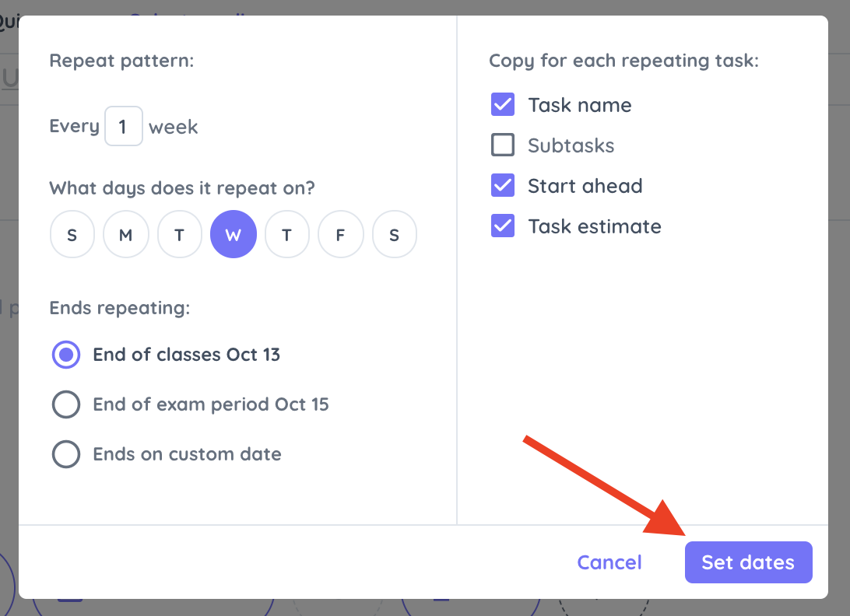This screenshot has height=616, width=850.
Task: Select Friday as repeat day
Action: [340, 235]
